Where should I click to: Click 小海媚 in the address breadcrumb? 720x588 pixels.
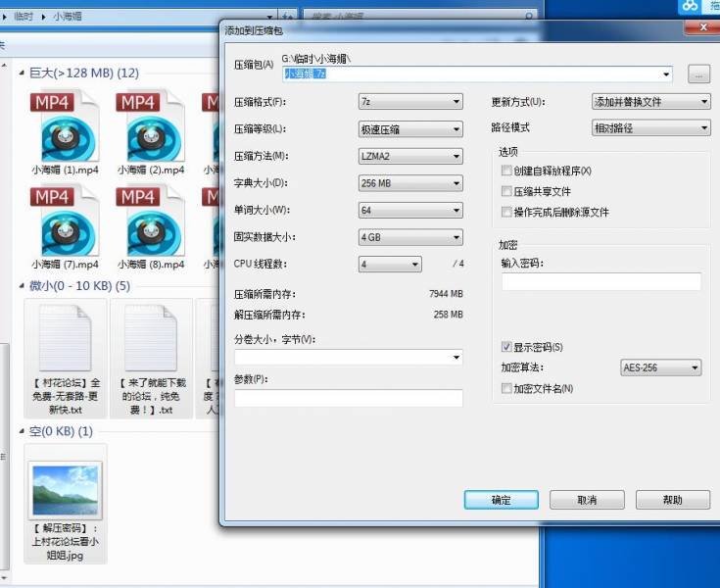69,17
